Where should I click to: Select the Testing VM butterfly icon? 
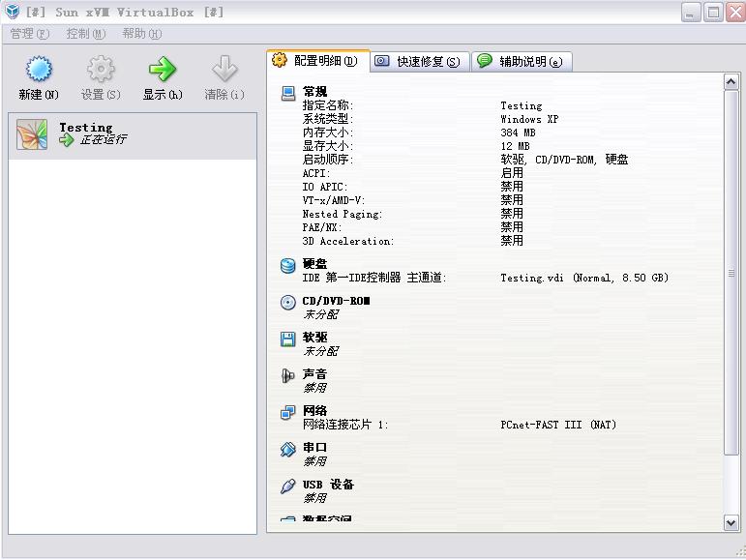point(32,134)
